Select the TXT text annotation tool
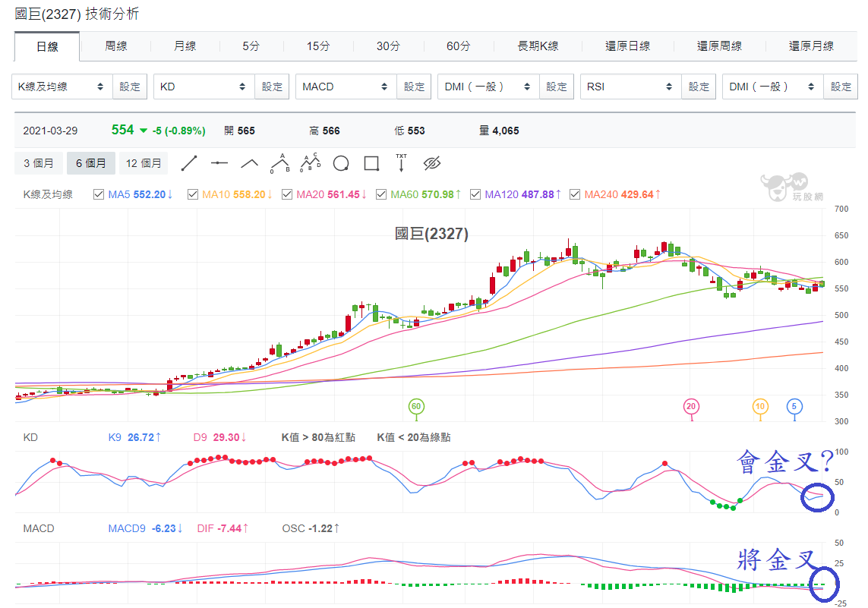This screenshot has width=868, height=608. (x=401, y=162)
